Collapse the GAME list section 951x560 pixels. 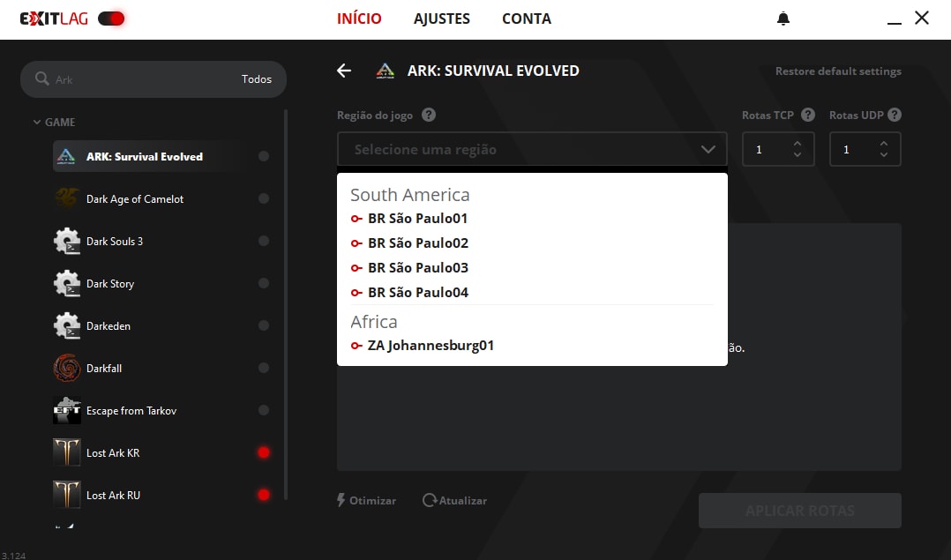(37, 123)
